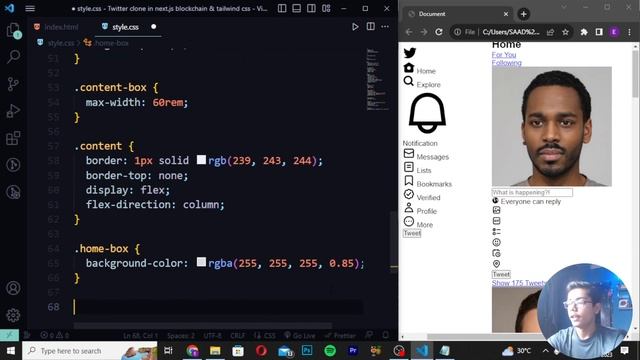640x360 pixels.
Task: Click Prettier status bar item
Action: tap(340, 336)
